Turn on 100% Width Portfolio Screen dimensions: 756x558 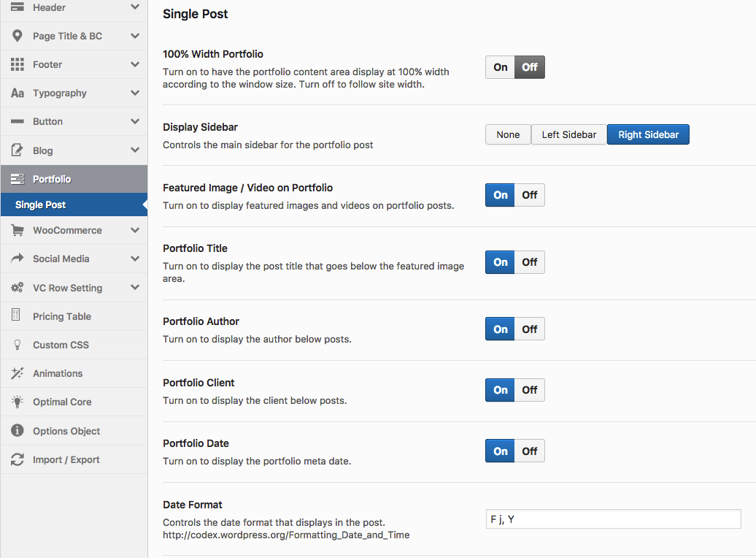(501, 67)
